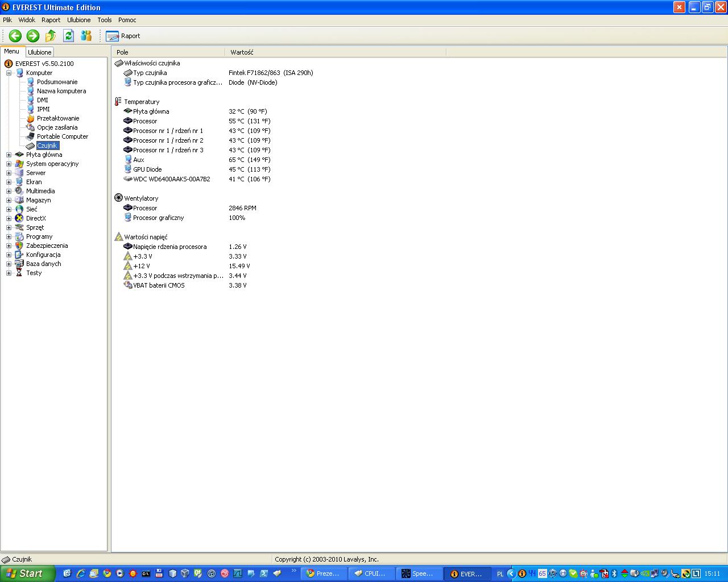Click the Wartość column header
The height and width of the screenshot is (582, 728).
pos(336,52)
